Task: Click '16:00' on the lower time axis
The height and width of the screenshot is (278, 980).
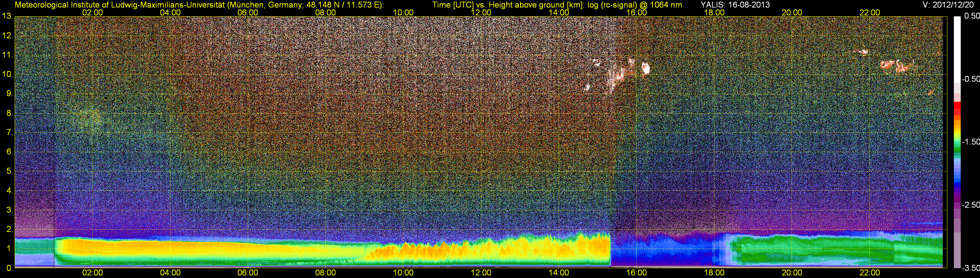Action: pyautogui.click(x=636, y=273)
